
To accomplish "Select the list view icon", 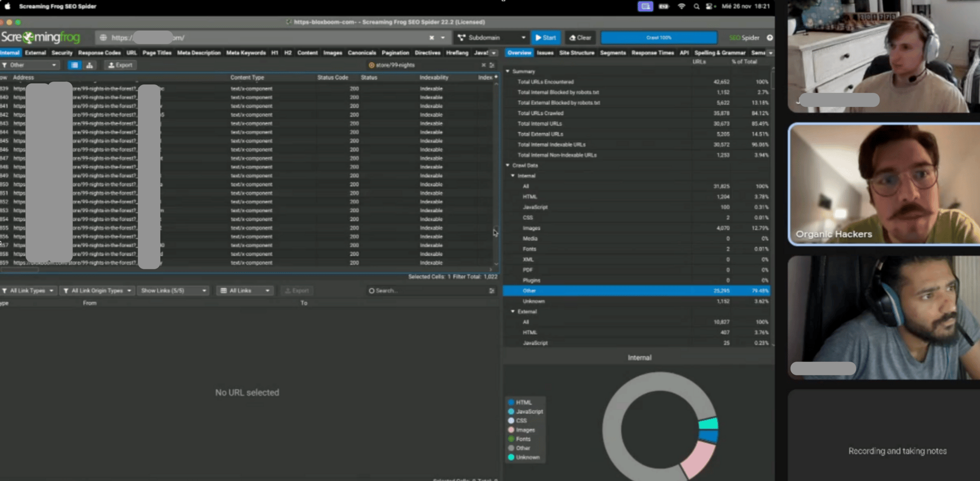I will pyautogui.click(x=75, y=65).
